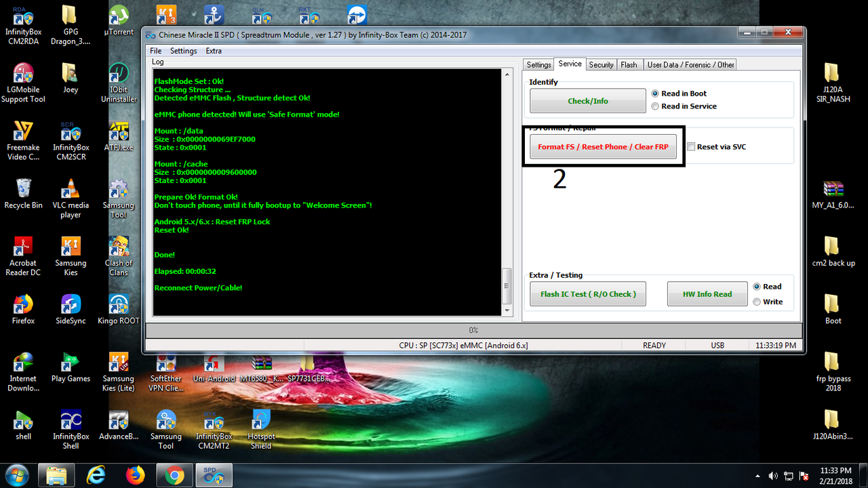Open the File menu
Image resolution: width=868 pixels, height=488 pixels.
pos(155,51)
